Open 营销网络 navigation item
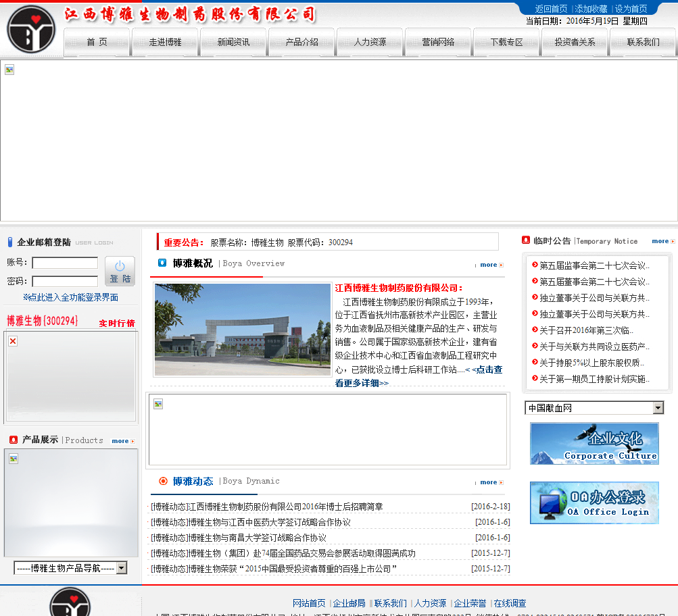Screen dimensions: 678x616 [x=438, y=42]
